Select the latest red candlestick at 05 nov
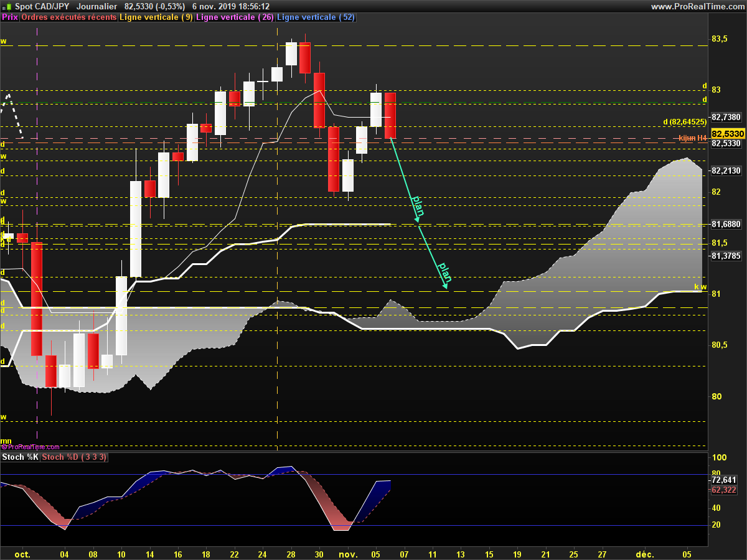 click(x=390, y=116)
